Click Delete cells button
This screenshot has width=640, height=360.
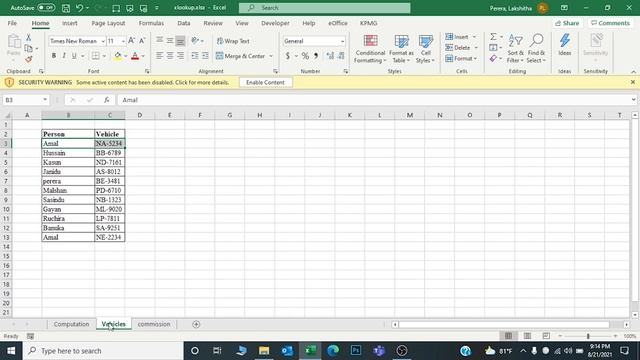point(458,48)
